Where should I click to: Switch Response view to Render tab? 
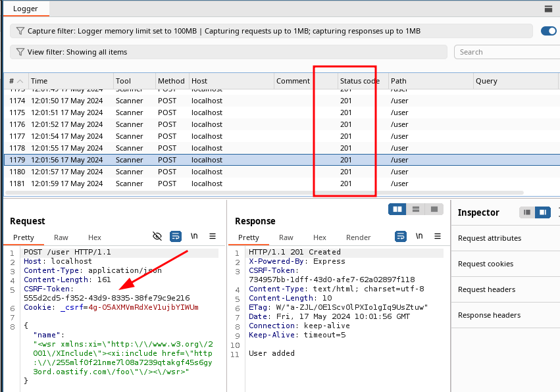pyautogui.click(x=358, y=237)
